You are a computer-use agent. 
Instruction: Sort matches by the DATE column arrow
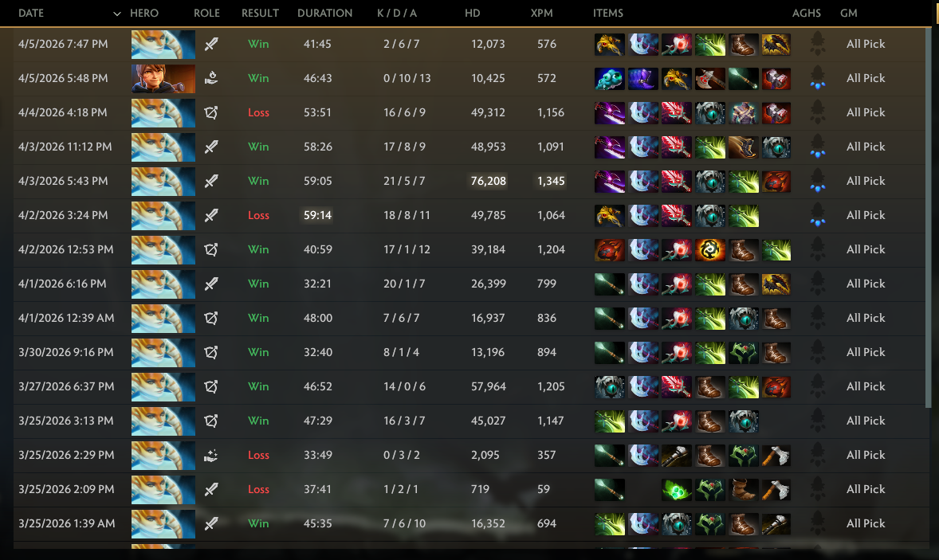tap(116, 14)
